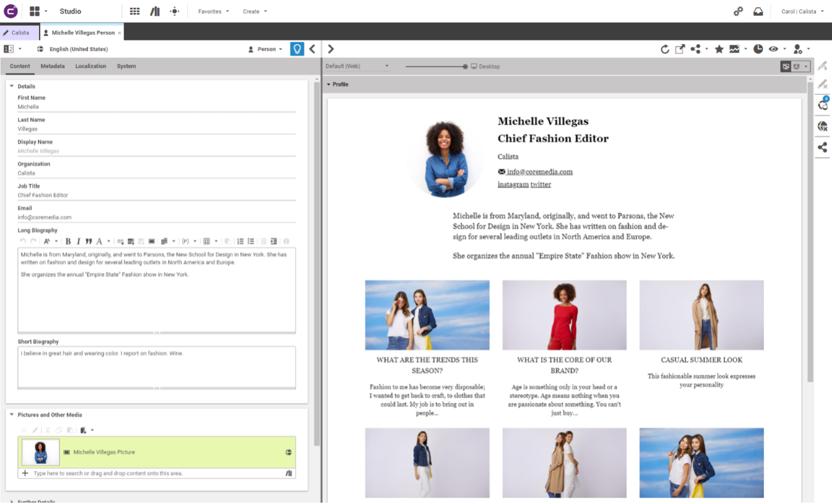Increase indent in biography toolbar
The image size is (832, 504).
click(x=273, y=241)
